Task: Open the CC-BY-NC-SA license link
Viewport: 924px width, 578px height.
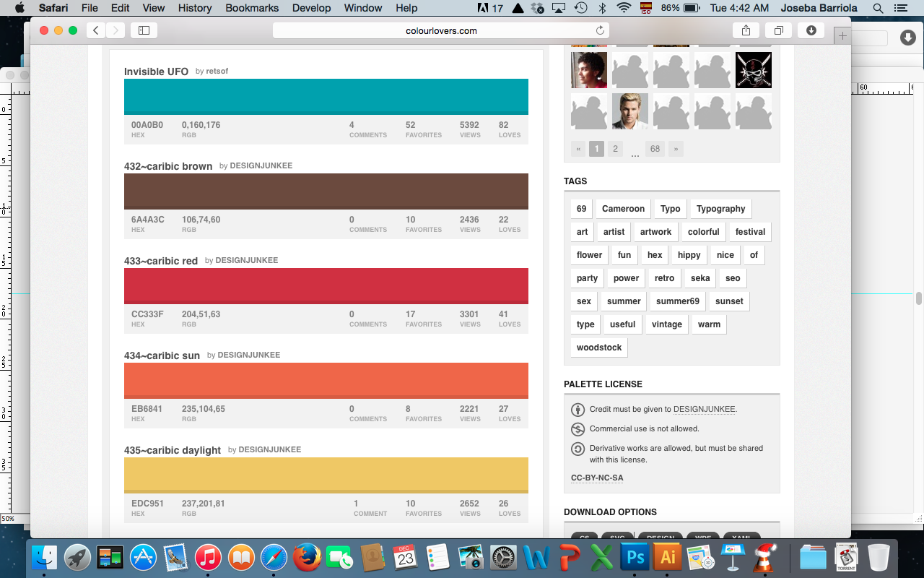Action: [x=597, y=478]
